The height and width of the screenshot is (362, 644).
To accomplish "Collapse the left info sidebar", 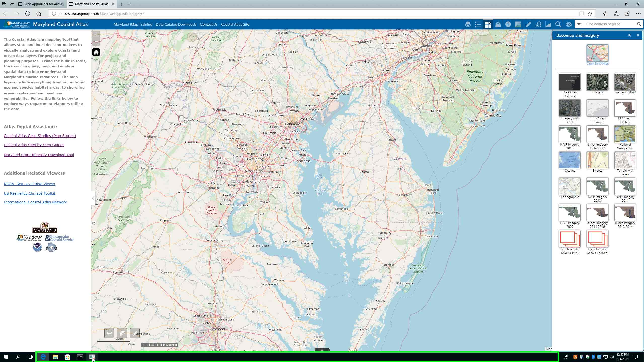I will 93,198.
